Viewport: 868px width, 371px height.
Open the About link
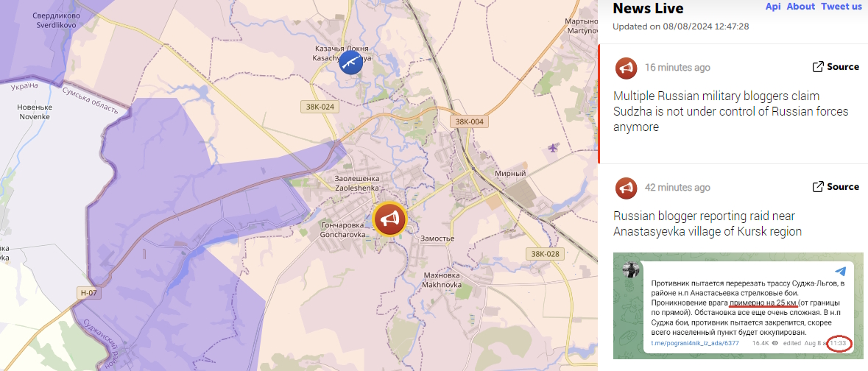click(x=800, y=7)
